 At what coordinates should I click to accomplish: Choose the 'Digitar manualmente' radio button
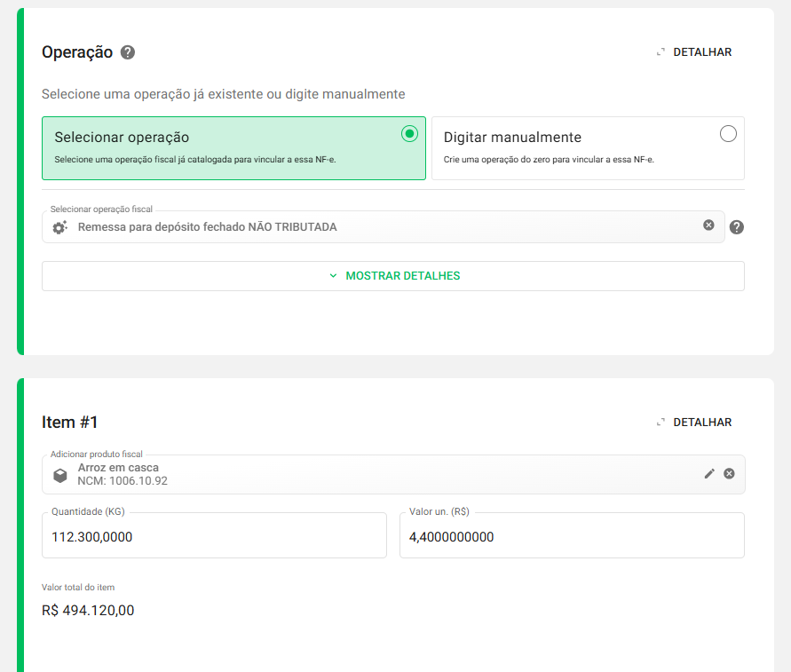728,134
